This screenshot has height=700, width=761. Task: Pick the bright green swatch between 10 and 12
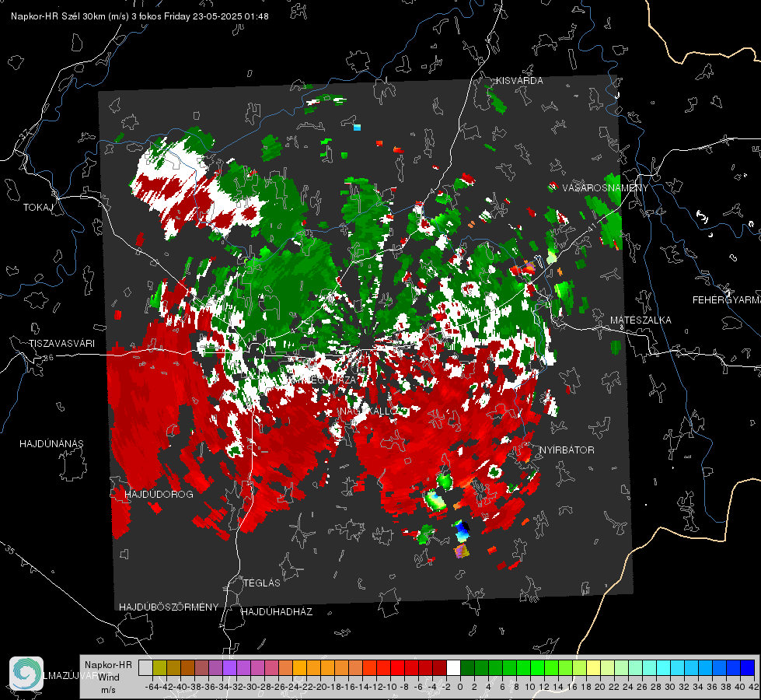pos(537,668)
